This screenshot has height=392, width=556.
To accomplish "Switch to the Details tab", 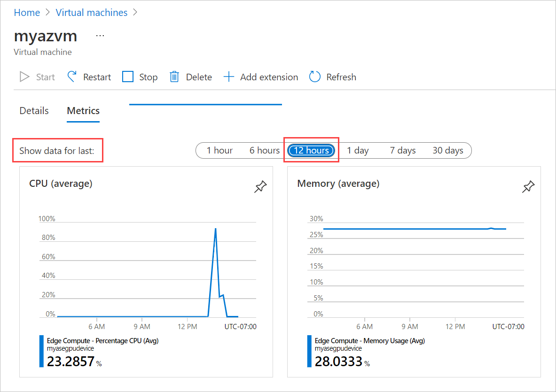I will tap(34, 111).
